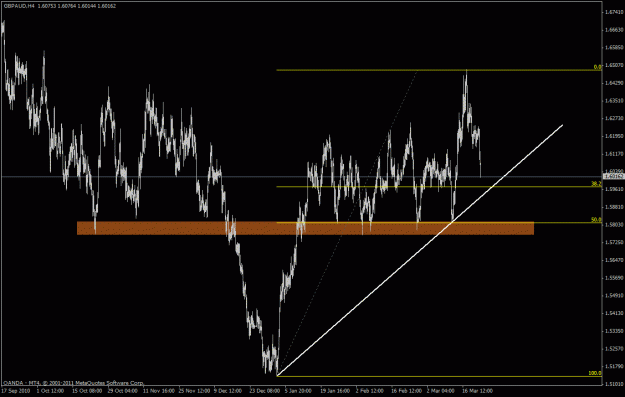
Task: Click the 5 Jan 20:00 time label
Action: point(299,391)
